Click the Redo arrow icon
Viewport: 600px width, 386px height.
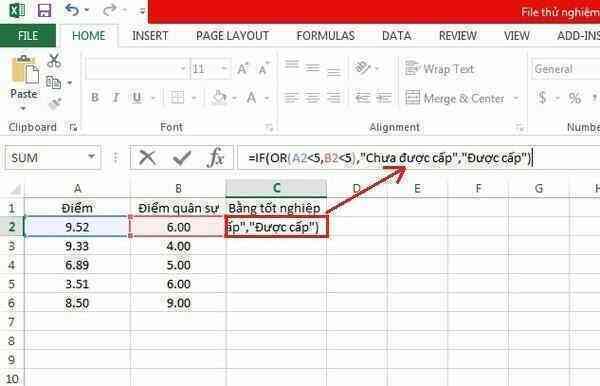coord(109,10)
